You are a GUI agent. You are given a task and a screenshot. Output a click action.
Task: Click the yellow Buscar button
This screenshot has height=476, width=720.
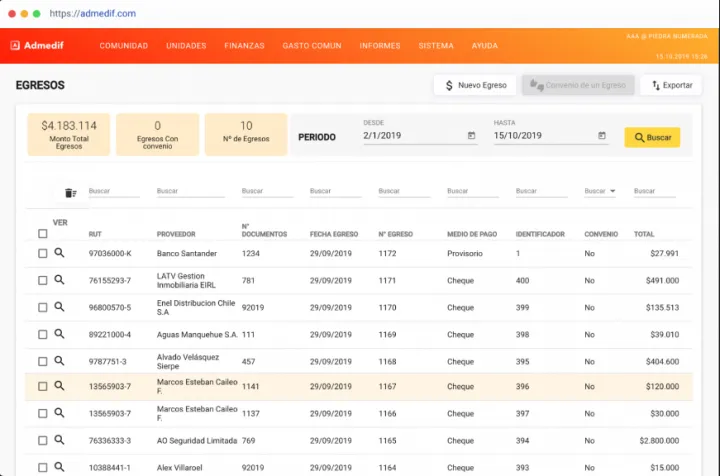652,137
